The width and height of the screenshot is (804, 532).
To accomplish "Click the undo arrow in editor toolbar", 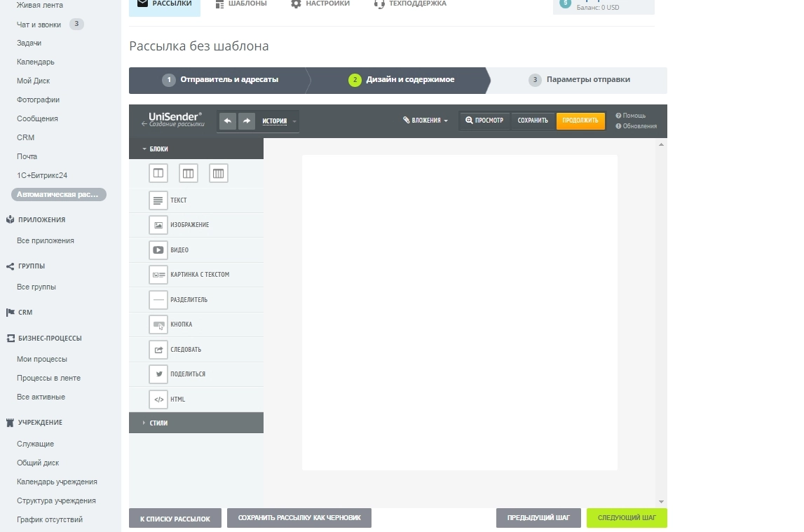I will click(x=227, y=121).
